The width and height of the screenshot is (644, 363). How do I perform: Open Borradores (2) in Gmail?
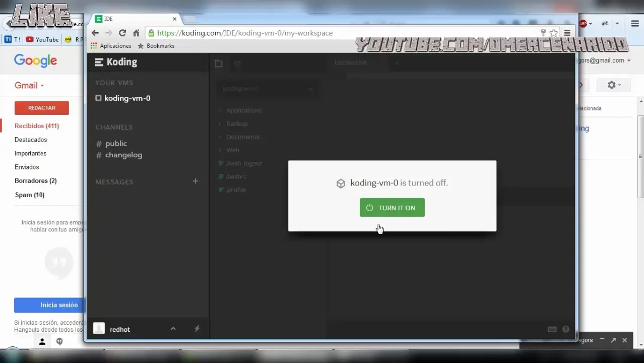point(36,180)
